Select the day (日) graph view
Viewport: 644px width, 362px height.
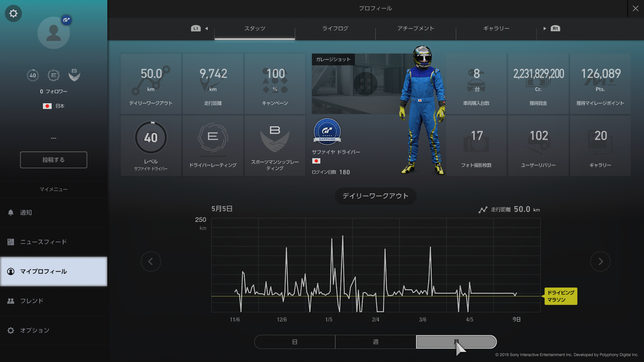(x=295, y=342)
